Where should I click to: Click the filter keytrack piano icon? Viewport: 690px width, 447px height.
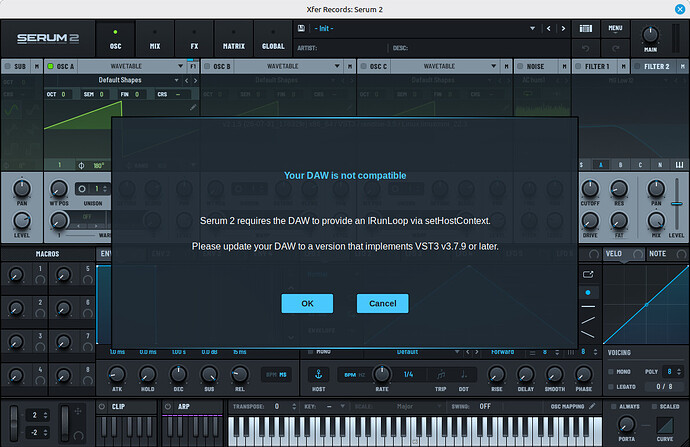tap(679, 165)
